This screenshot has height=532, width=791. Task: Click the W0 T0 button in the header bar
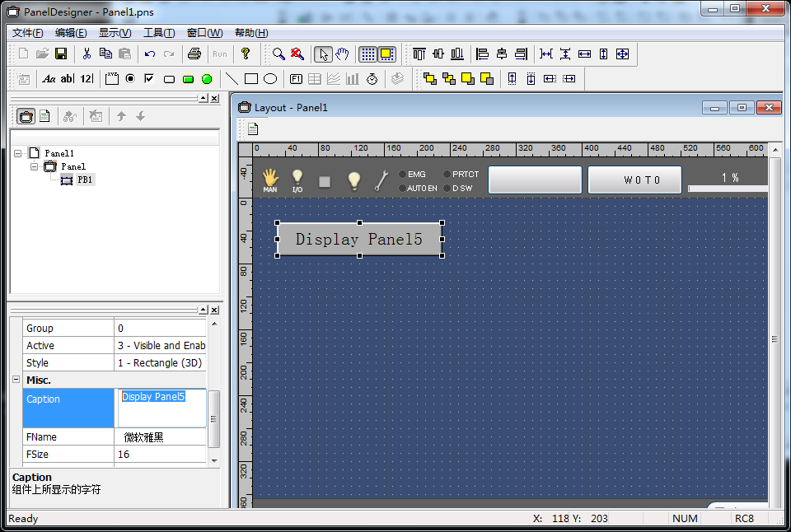pos(634,180)
